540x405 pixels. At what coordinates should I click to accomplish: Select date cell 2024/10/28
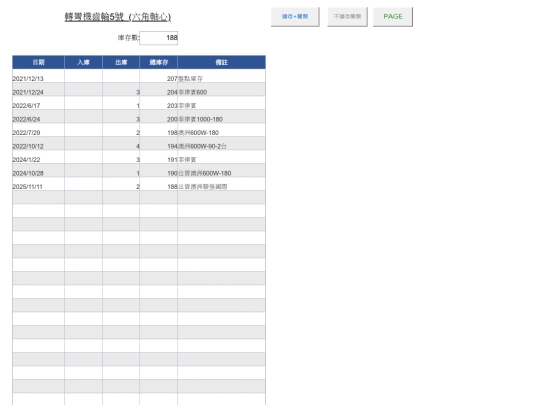[x=38, y=170]
